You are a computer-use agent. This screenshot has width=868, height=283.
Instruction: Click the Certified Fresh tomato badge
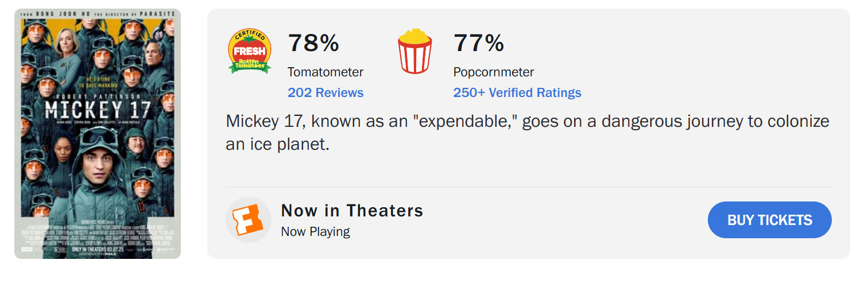point(249,52)
